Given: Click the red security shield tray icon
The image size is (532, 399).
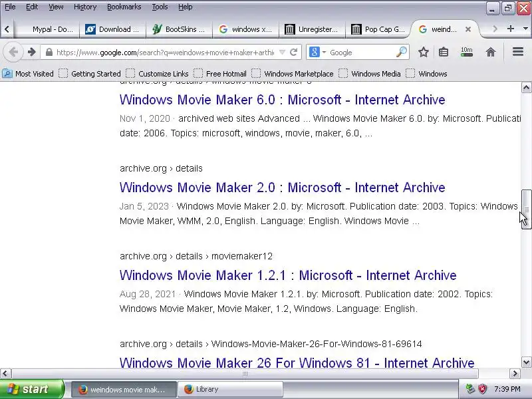Looking at the screenshot, I should [x=482, y=389].
